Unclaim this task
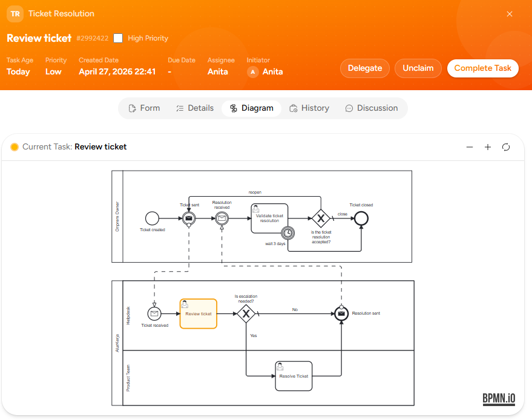This screenshot has height=420, width=532. point(418,68)
